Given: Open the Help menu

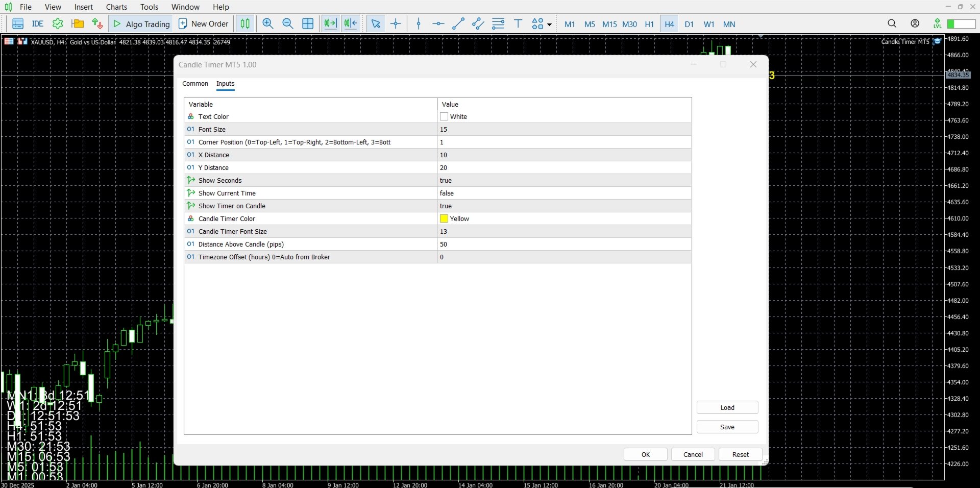Looking at the screenshot, I should (x=221, y=7).
